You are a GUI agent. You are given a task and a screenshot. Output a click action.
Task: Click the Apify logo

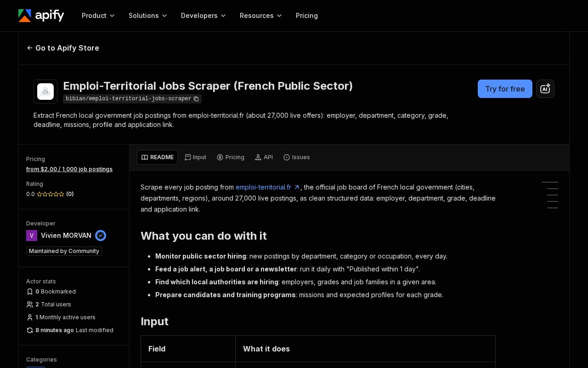(41, 16)
